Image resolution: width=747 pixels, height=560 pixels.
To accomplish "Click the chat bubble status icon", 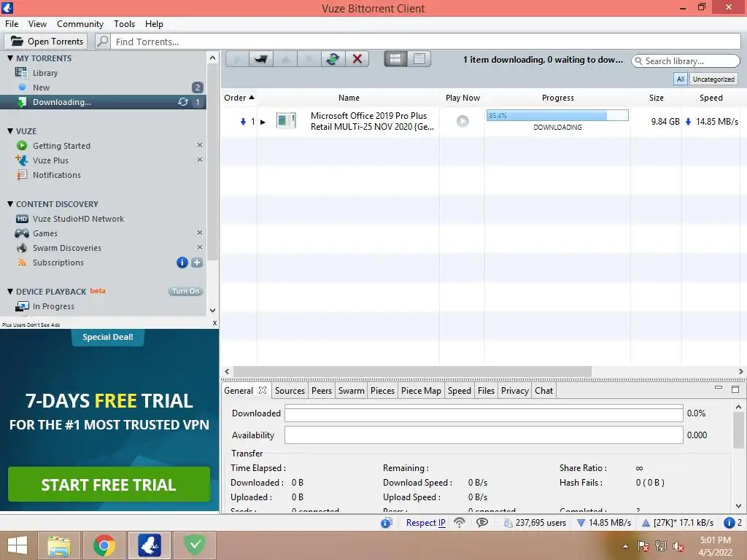I will [482, 522].
